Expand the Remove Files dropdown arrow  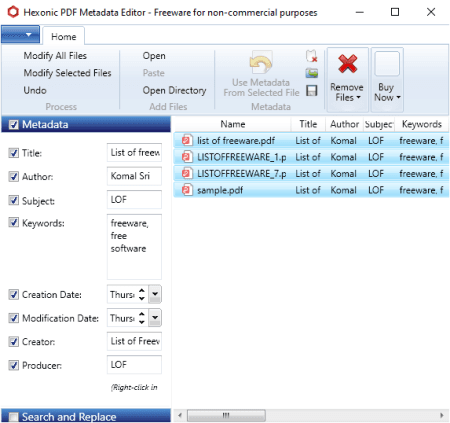(x=359, y=97)
